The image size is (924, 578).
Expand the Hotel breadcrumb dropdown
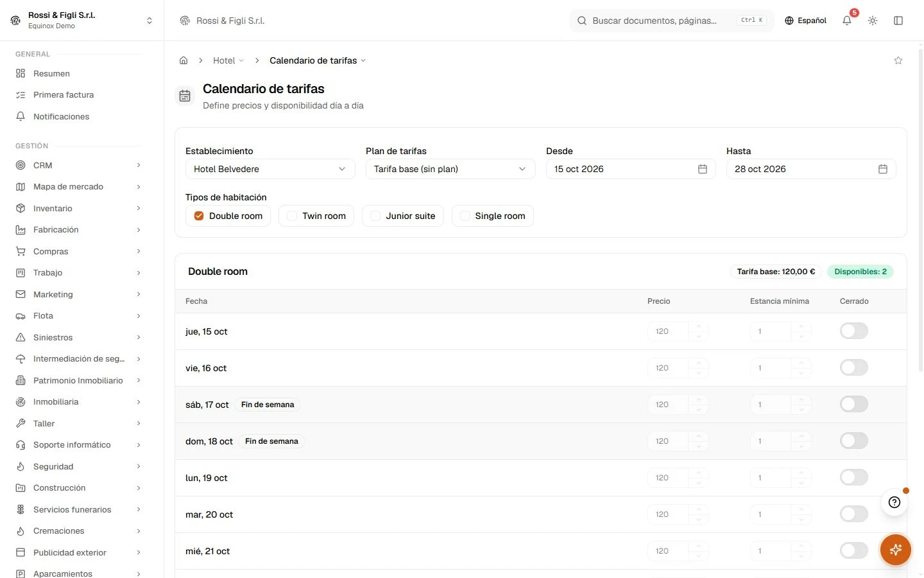(x=228, y=60)
